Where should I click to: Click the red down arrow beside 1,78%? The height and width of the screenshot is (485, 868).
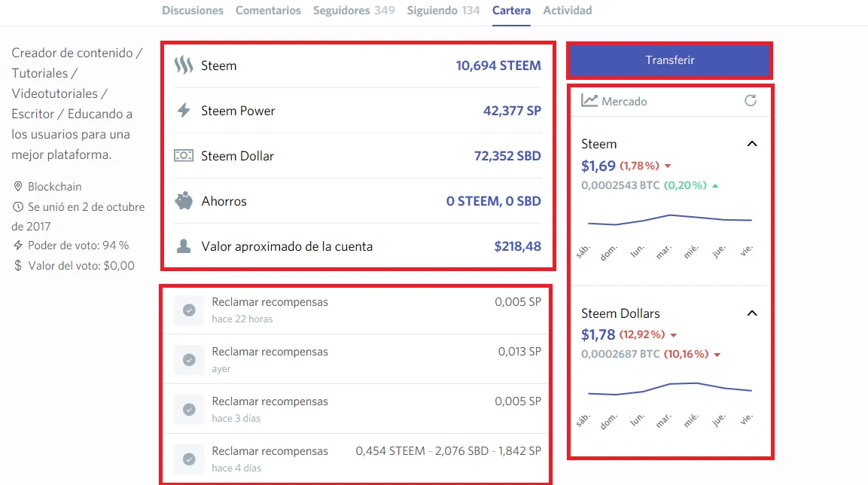668,166
